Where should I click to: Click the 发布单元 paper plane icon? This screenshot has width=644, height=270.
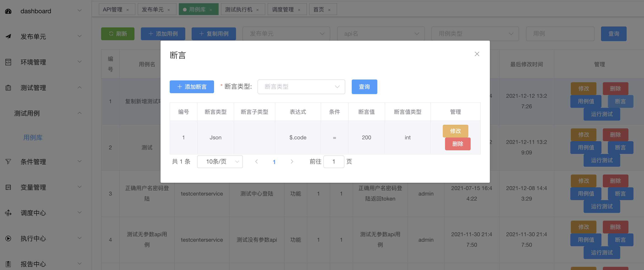coord(8,37)
